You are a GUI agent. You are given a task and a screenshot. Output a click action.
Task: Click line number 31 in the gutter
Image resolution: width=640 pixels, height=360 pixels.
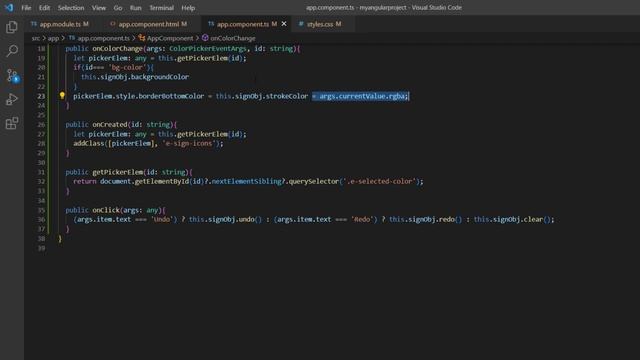(41, 172)
